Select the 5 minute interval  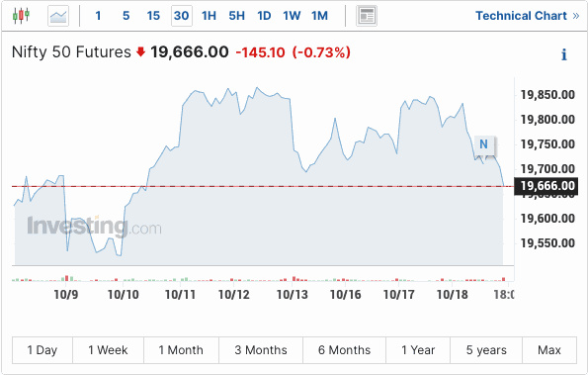tap(126, 16)
